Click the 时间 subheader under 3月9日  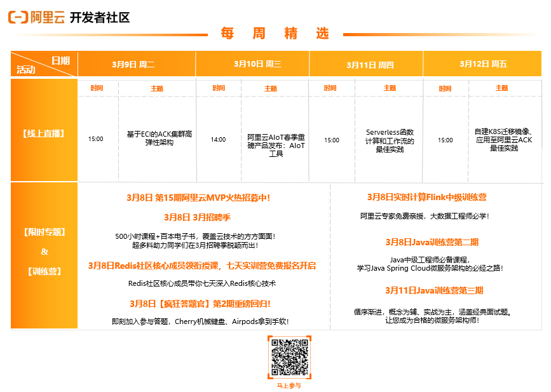click(x=97, y=88)
